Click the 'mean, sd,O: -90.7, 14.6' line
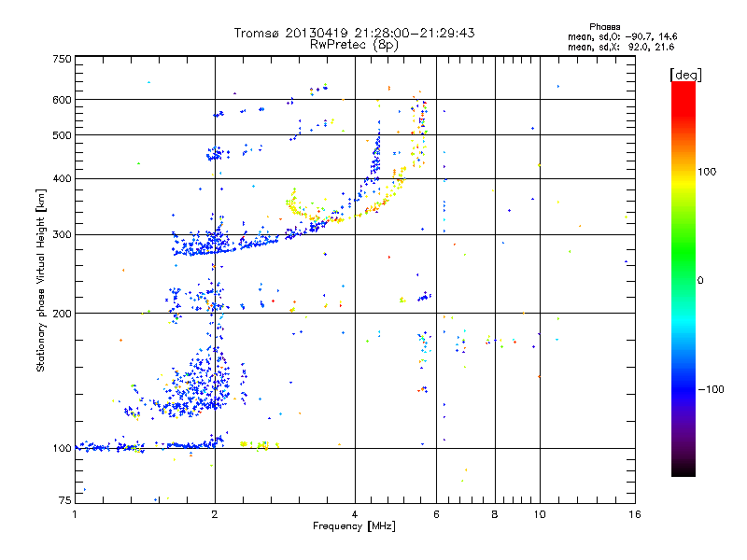This screenshot has height=560, width=747. (622, 36)
